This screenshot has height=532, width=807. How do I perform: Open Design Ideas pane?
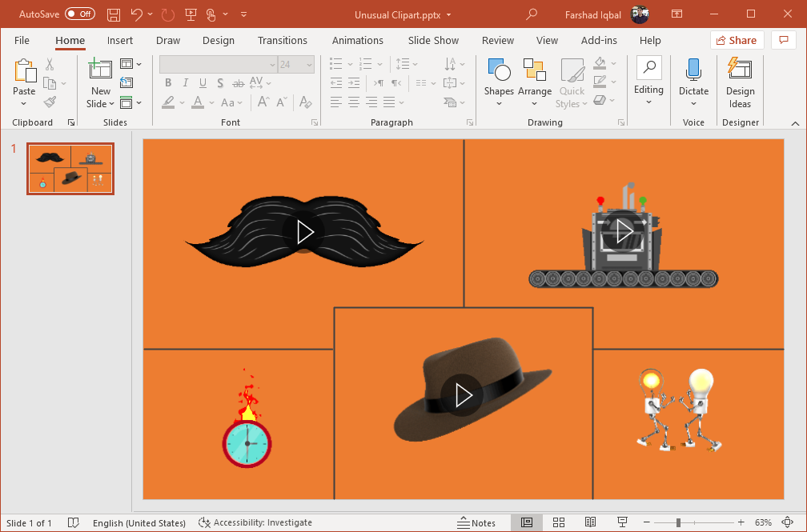point(740,82)
